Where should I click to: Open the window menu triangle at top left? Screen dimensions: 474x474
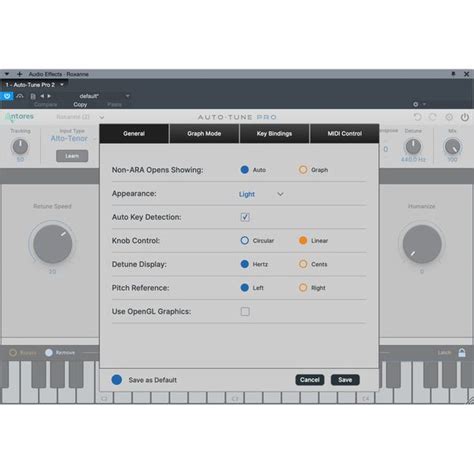pos(7,74)
